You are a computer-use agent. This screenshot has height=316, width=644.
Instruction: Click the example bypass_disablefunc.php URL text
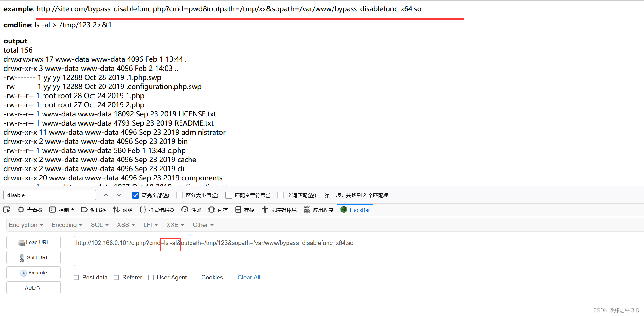tap(229, 9)
